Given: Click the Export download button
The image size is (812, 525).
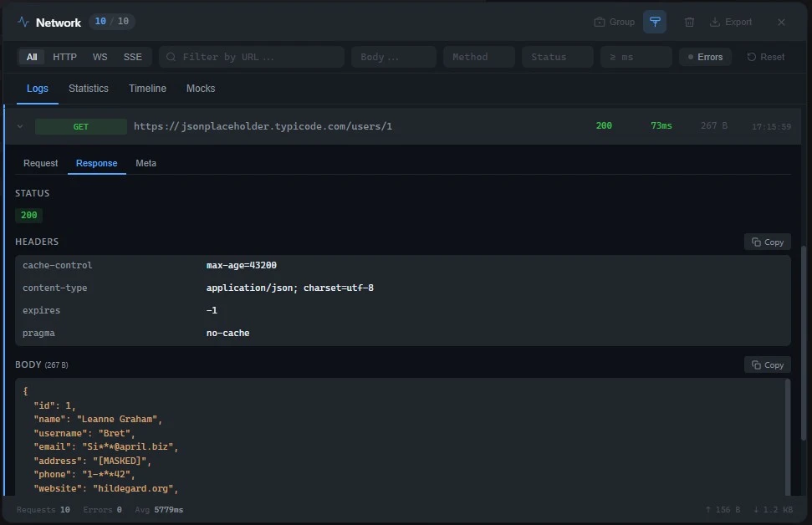Looking at the screenshot, I should pyautogui.click(x=731, y=23).
